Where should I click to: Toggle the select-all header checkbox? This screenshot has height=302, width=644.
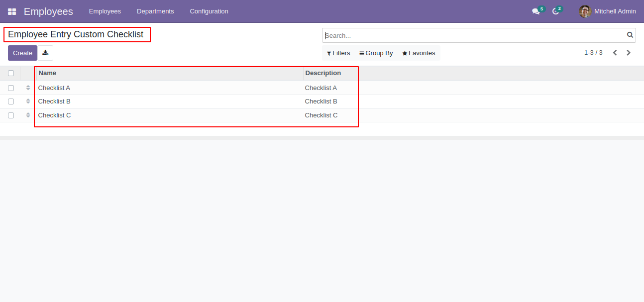tap(11, 73)
